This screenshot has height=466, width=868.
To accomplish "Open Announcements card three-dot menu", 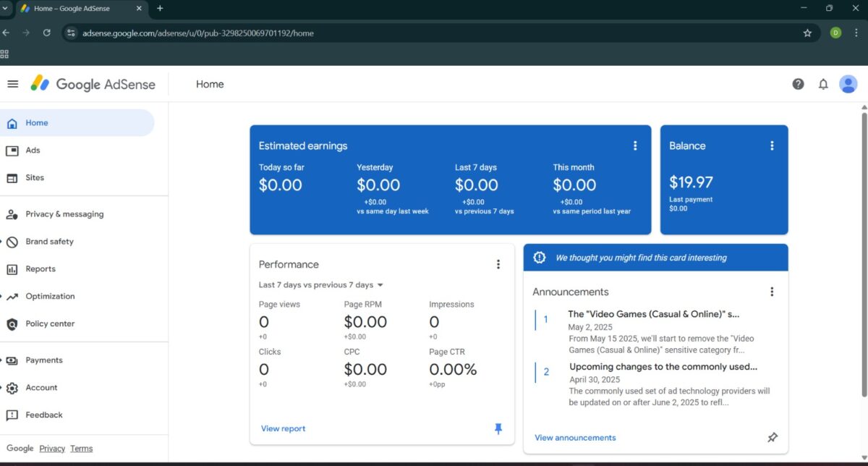I will tap(772, 292).
